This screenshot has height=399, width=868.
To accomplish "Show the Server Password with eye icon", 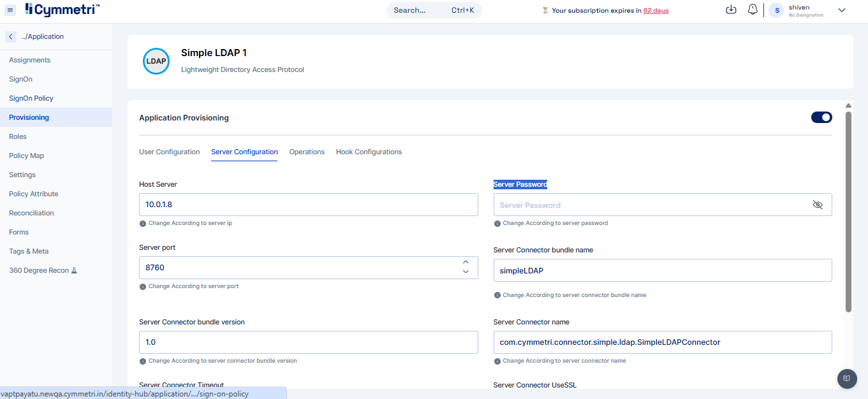I will [818, 205].
